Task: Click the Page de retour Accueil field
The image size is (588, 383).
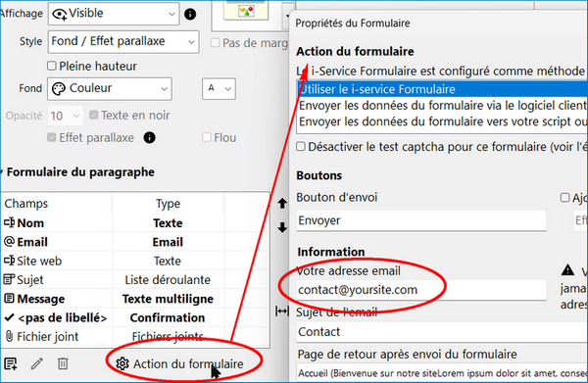Action: [x=443, y=373]
